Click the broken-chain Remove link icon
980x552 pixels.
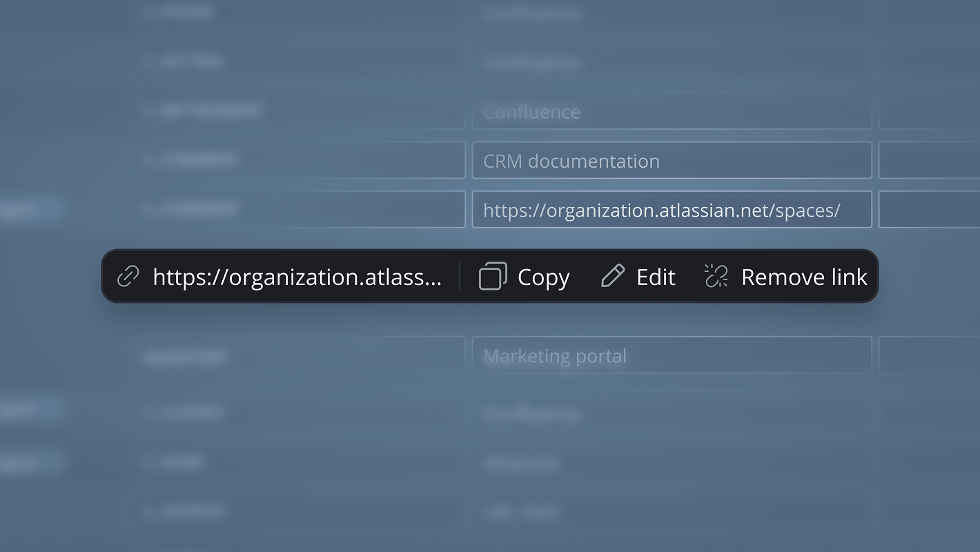[716, 276]
